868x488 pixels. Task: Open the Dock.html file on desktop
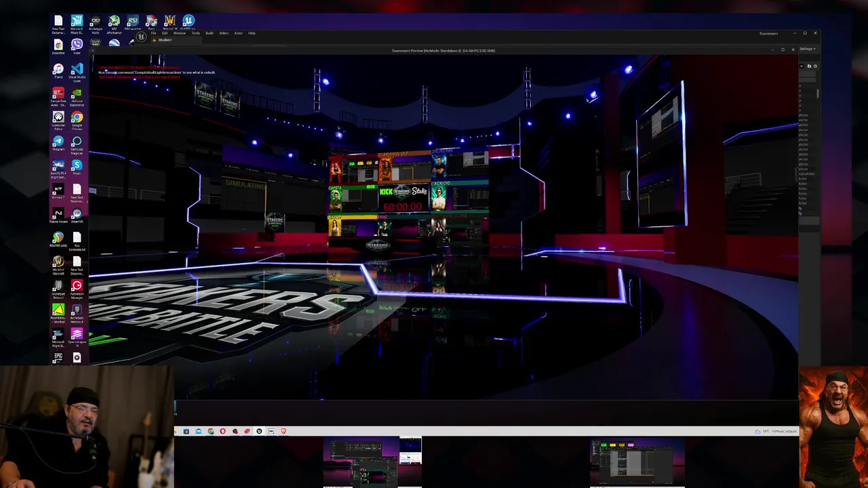point(58,47)
